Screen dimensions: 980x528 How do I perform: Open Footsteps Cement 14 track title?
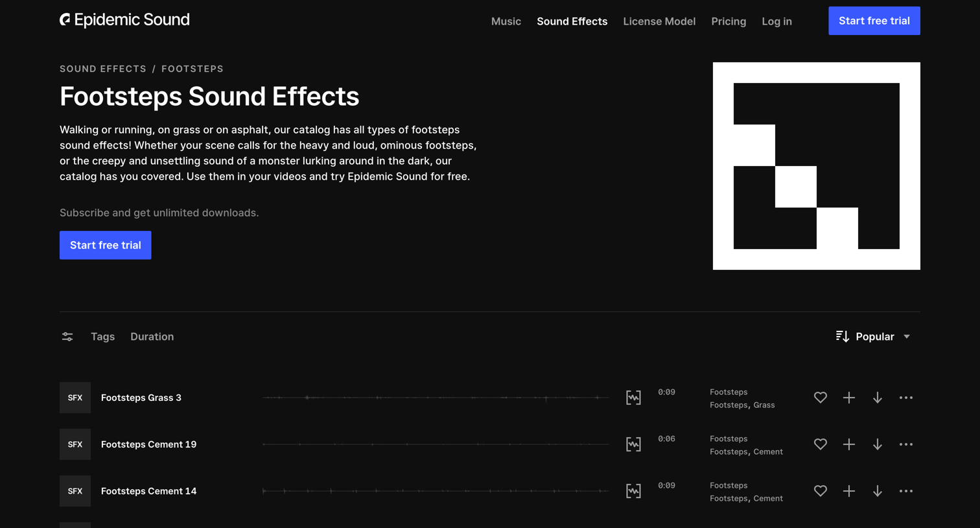pos(148,491)
